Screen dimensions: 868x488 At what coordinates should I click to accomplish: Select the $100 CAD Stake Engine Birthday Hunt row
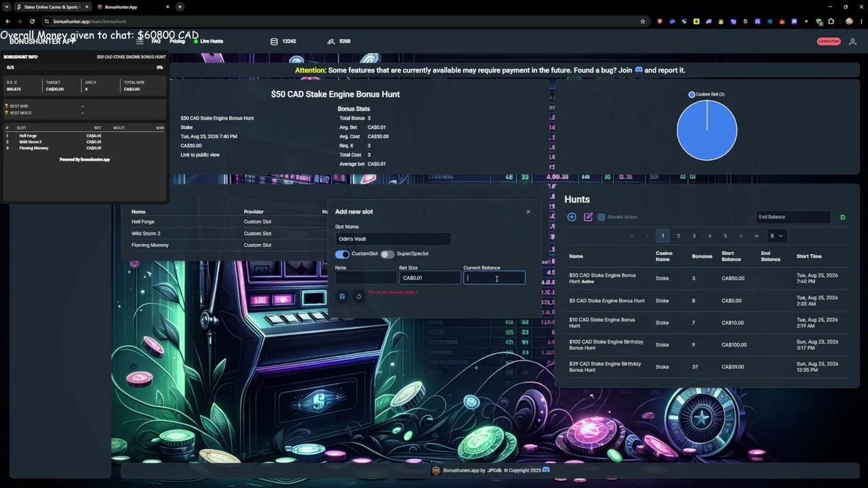[706, 344]
